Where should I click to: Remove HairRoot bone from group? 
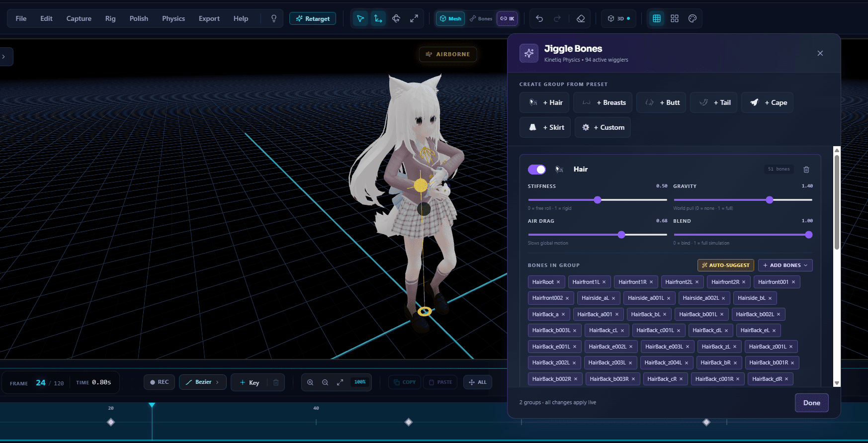(558, 282)
